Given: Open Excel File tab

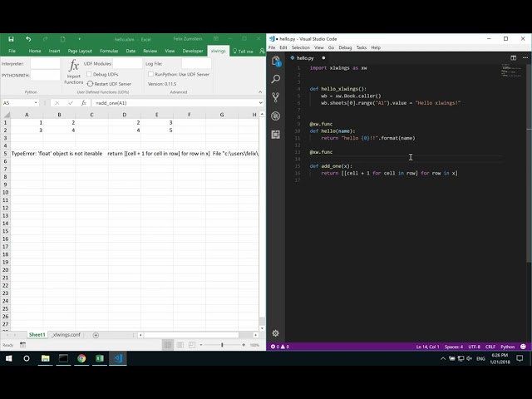Looking at the screenshot, I should 12,51.
